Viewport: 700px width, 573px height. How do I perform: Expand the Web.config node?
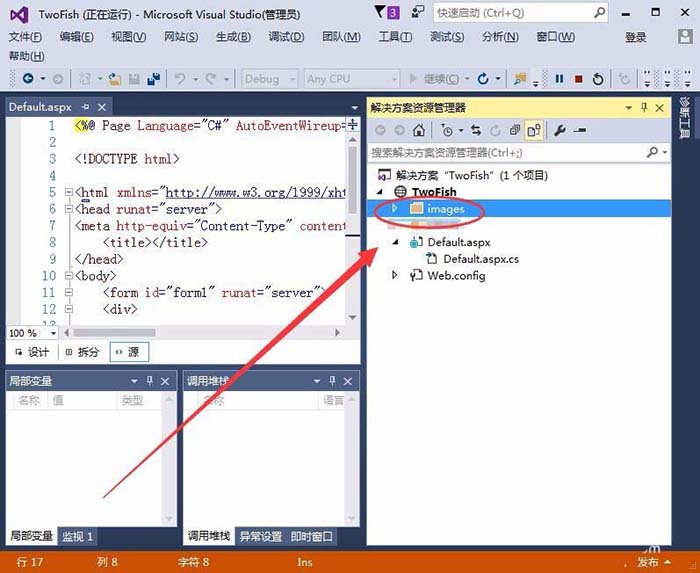(x=395, y=275)
